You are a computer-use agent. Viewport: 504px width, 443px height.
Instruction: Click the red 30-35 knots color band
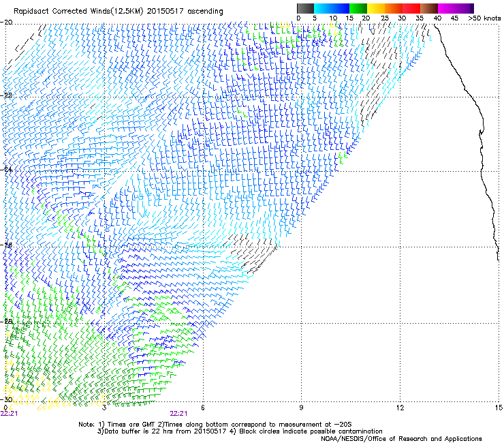click(411, 8)
